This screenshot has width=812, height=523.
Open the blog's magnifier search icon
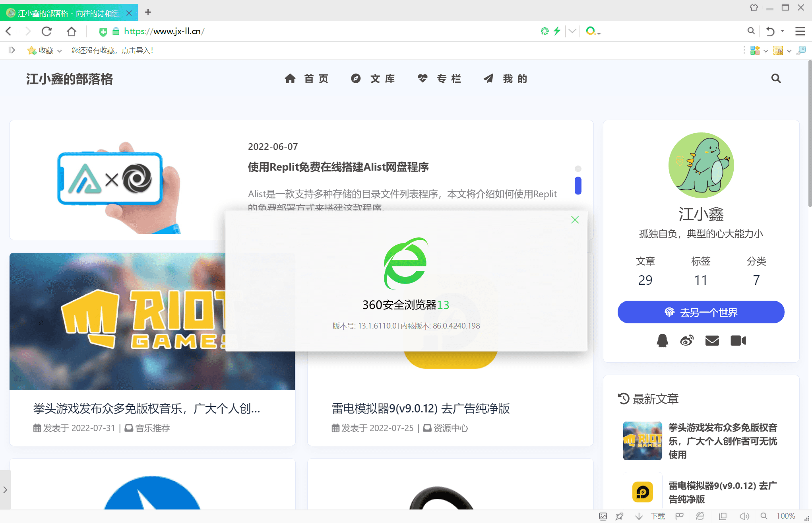coord(776,79)
